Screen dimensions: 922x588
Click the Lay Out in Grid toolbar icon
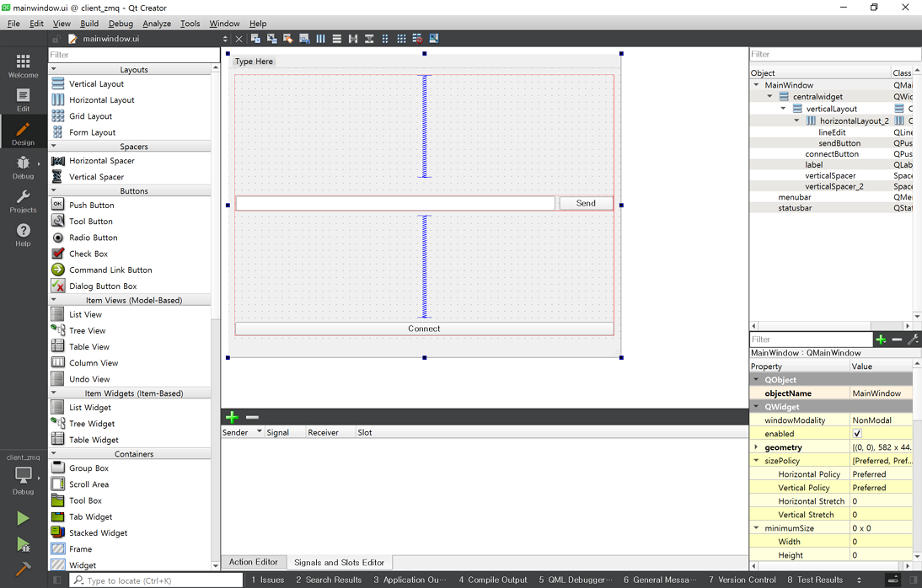tap(401, 39)
